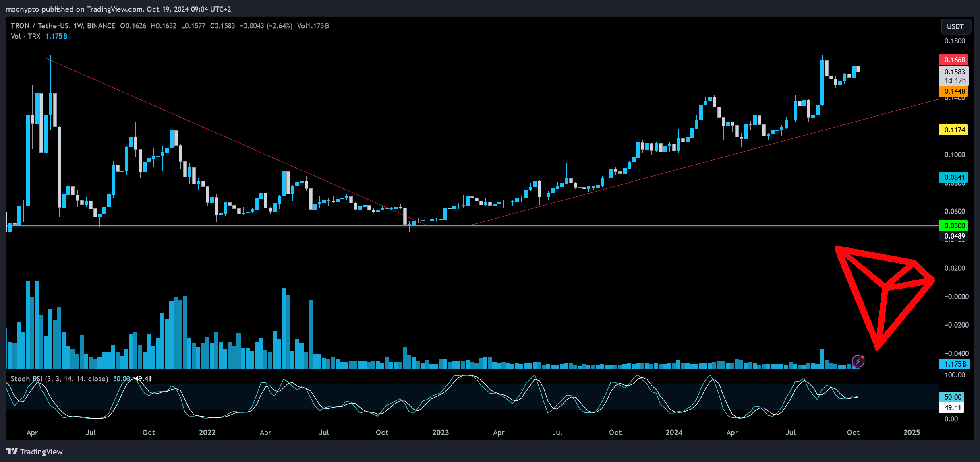This screenshot has height=462, width=980.
Task: Click the 2024 time axis label
Action: click(674, 433)
